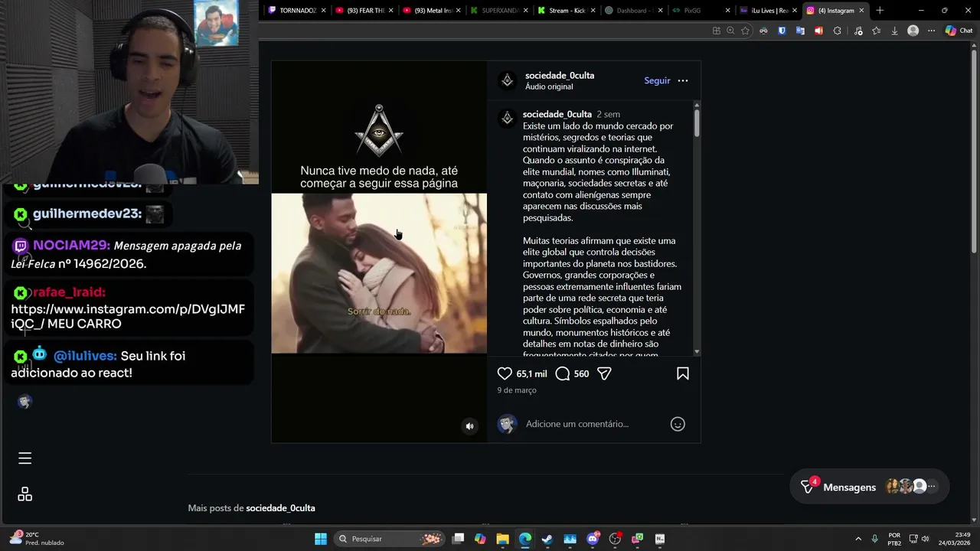Open comments via the speech bubble icon
Image resolution: width=980 pixels, height=551 pixels.
click(x=562, y=373)
